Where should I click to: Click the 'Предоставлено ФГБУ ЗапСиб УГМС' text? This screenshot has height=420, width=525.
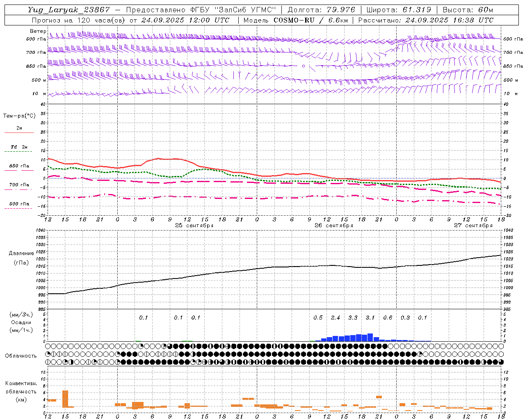pos(200,10)
